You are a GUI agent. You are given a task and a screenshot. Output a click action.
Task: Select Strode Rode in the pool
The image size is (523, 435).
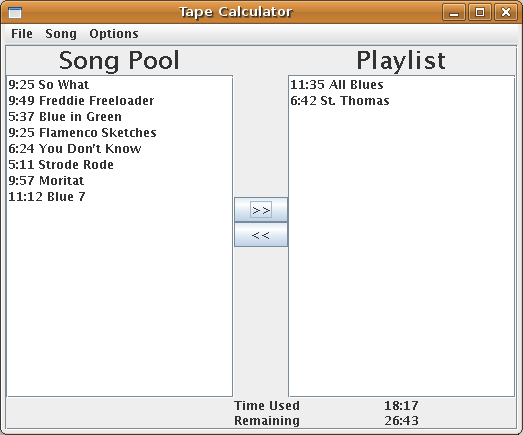coord(119,165)
